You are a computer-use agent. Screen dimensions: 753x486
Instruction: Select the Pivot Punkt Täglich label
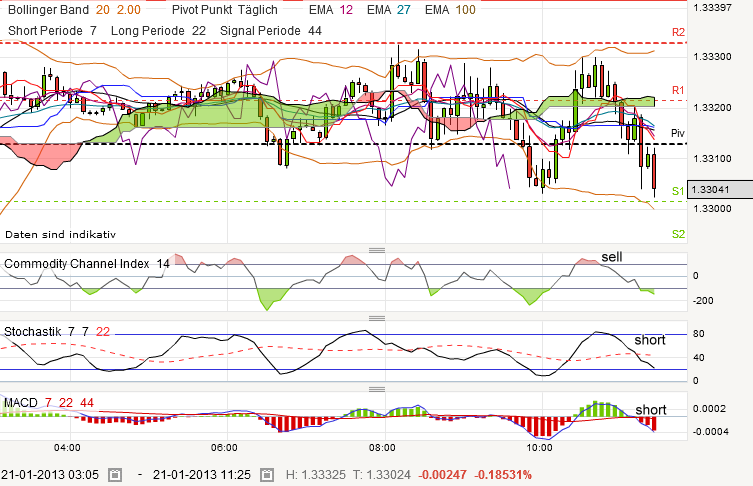(225, 10)
